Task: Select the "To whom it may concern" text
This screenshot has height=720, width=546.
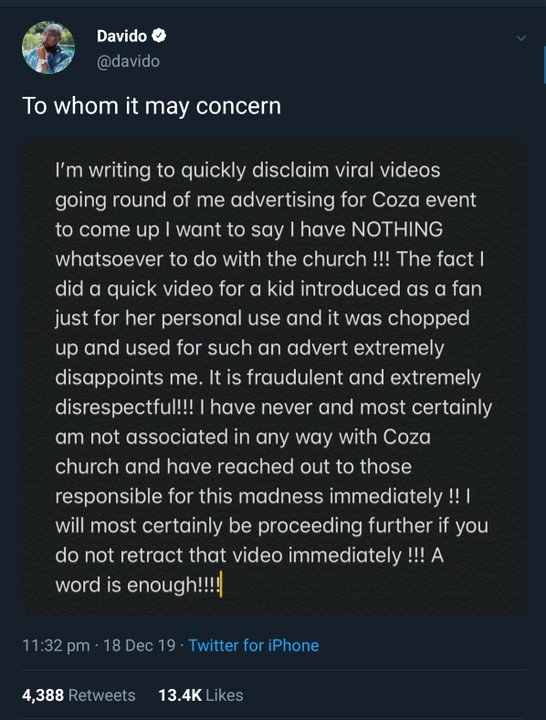Action: point(152,106)
